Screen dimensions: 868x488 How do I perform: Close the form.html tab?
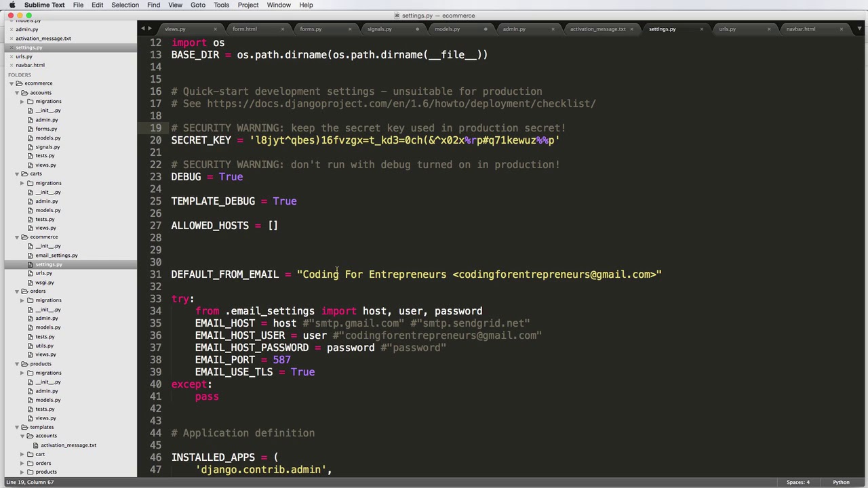coord(283,29)
